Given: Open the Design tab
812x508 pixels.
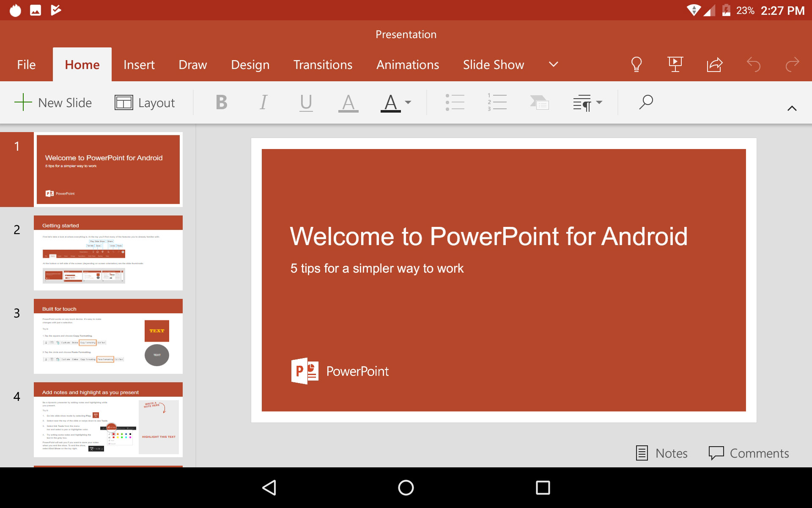Looking at the screenshot, I should (x=250, y=64).
